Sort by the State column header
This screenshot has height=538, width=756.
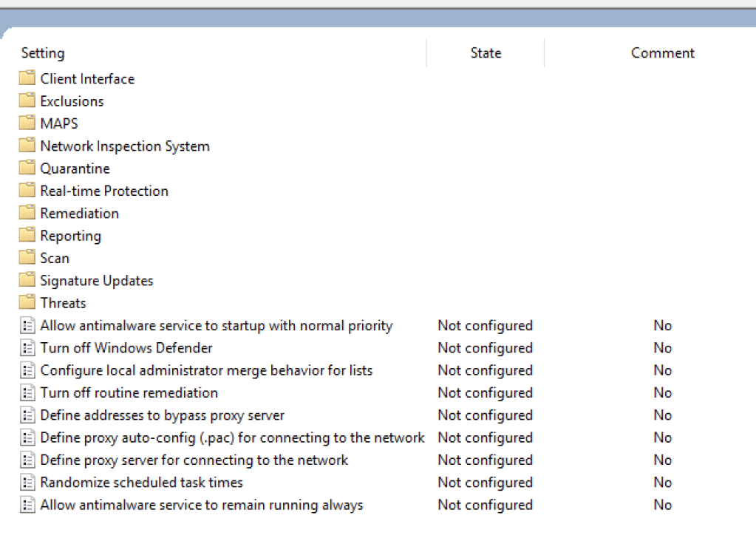click(486, 53)
